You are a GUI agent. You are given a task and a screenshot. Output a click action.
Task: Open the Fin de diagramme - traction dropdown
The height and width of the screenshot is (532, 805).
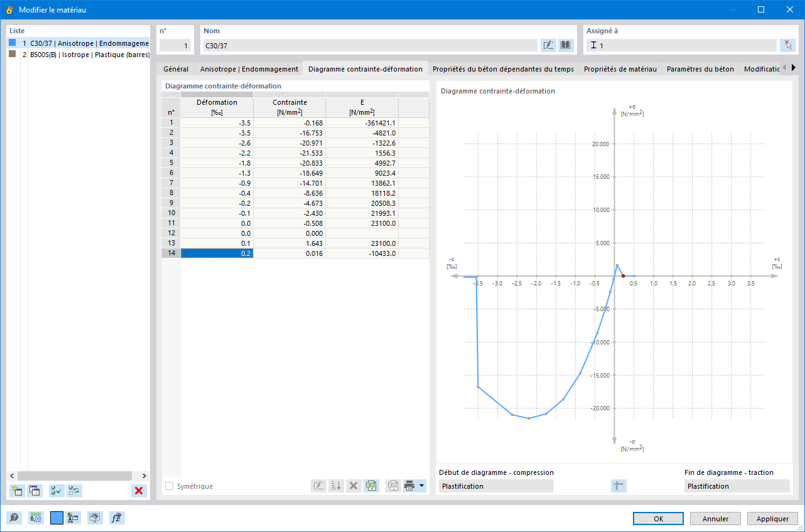(737, 486)
